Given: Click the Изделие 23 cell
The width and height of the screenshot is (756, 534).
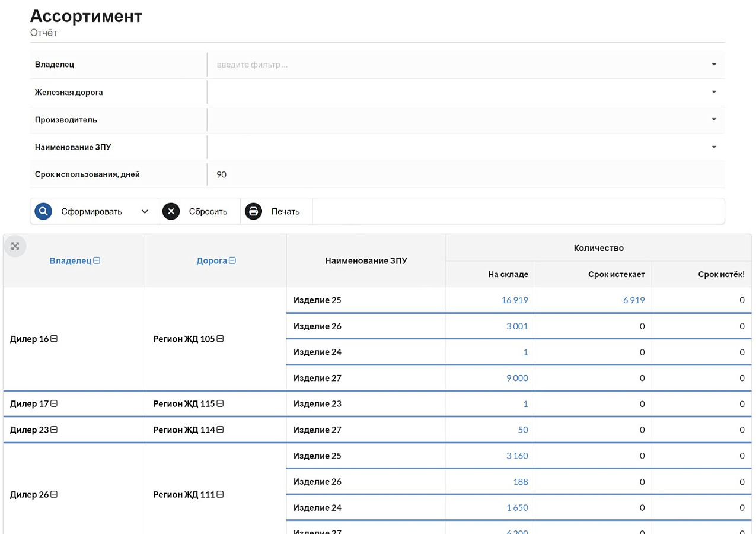Looking at the screenshot, I should click(366, 404).
